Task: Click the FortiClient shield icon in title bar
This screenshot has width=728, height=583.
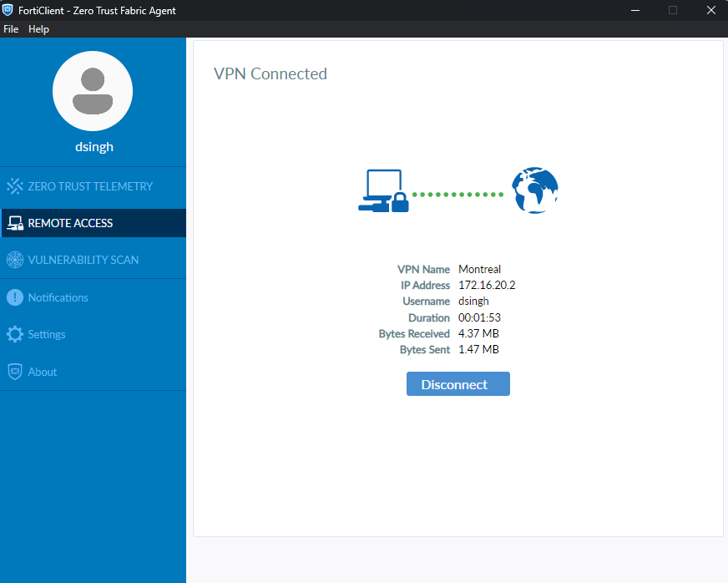Action: tap(8, 10)
